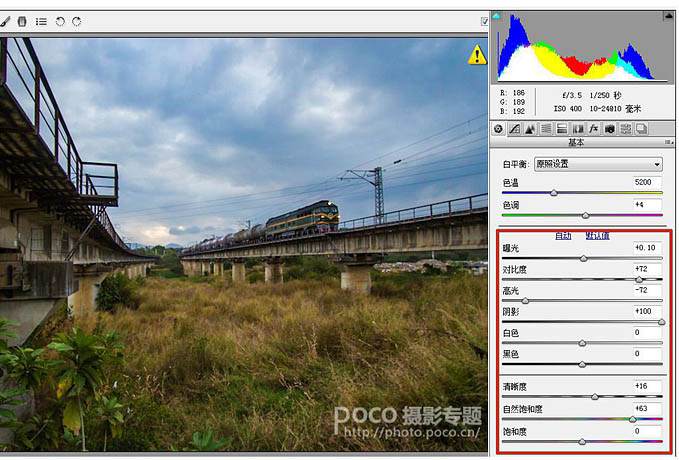The width and height of the screenshot is (679, 460).
Task: Click the 默认值 default link
Action: coord(598,236)
